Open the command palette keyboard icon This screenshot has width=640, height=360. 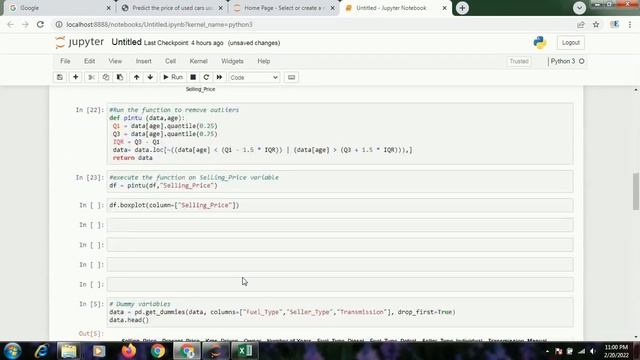pyautogui.click(x=291, y=77)
